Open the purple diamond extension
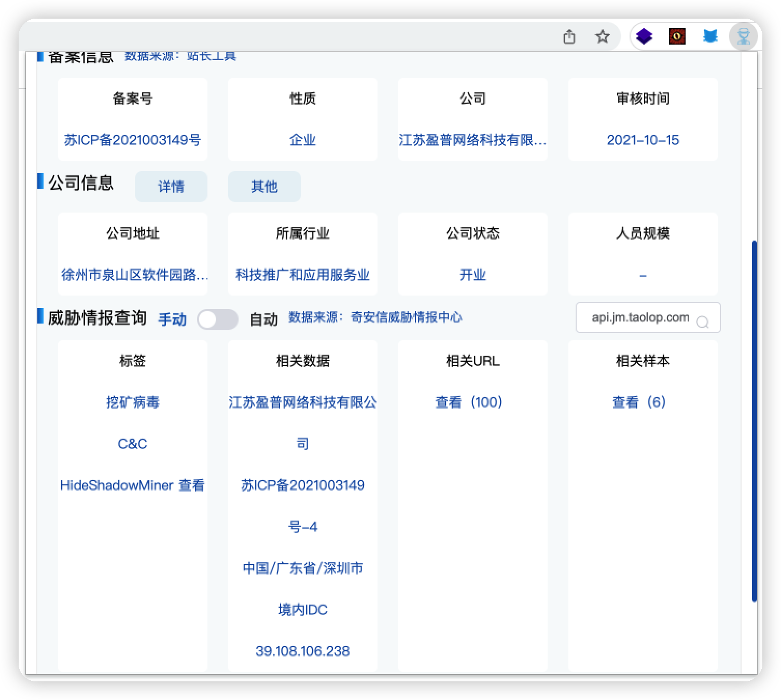781x700 pixels. (644, 37)
